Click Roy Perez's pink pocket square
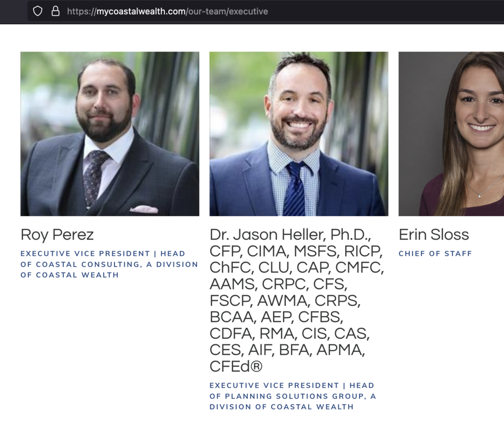The image size is (504, 424). pyautogui.click(x=144, y=209)
